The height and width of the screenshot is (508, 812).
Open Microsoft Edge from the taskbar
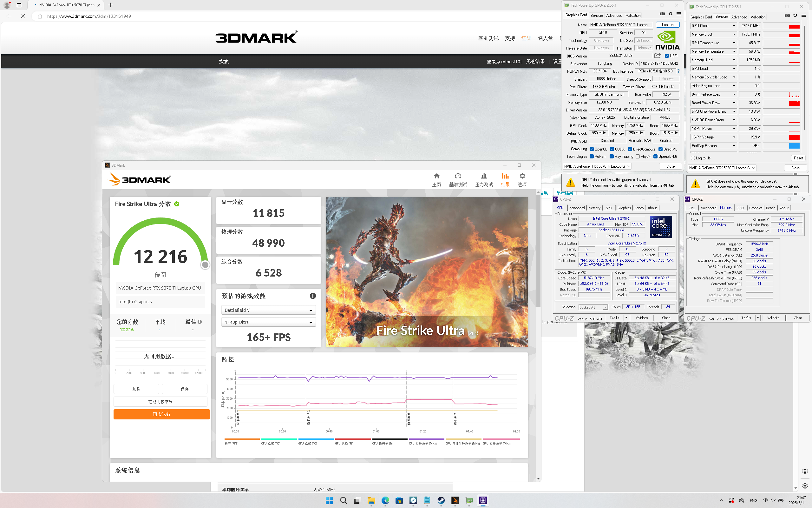[385, 500]
